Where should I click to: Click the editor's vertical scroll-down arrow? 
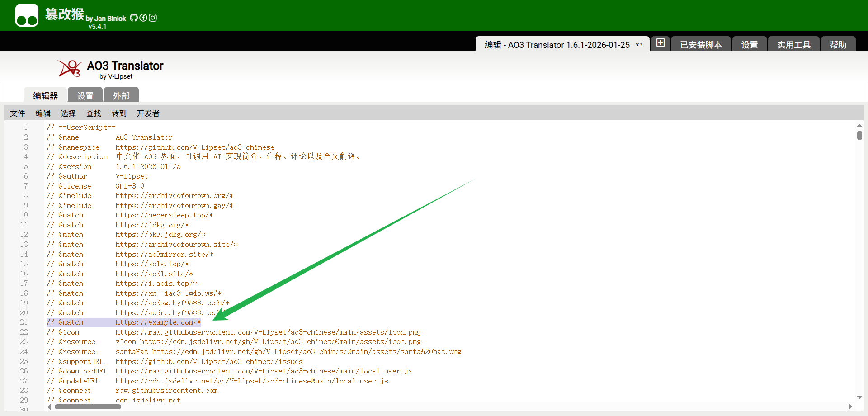tap(859, 397)
